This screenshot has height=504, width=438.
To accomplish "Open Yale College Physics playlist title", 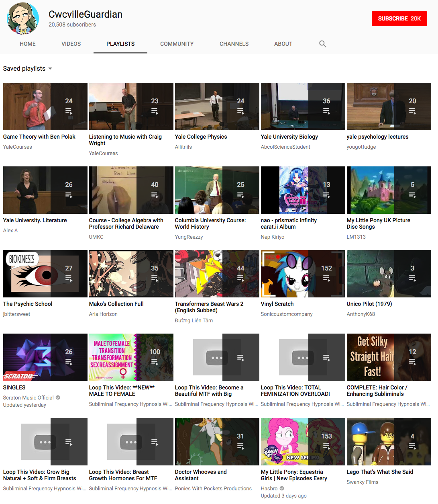I will (201, 137).
